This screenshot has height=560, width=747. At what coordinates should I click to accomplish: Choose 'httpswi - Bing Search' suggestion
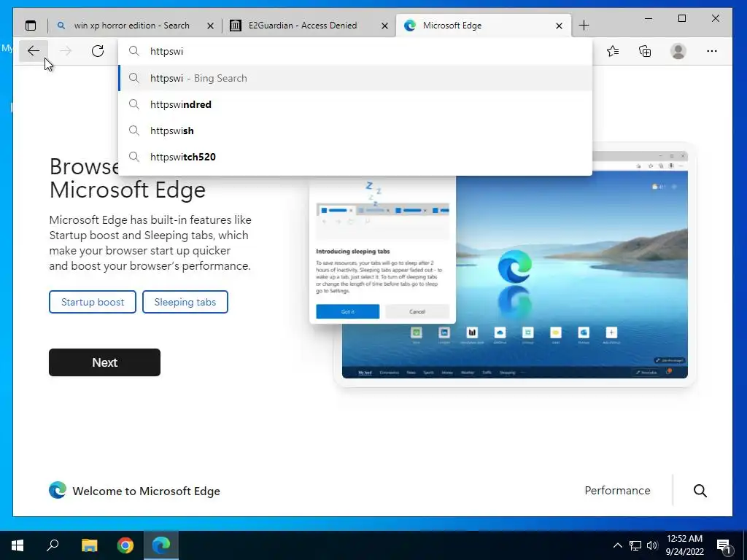355,78
